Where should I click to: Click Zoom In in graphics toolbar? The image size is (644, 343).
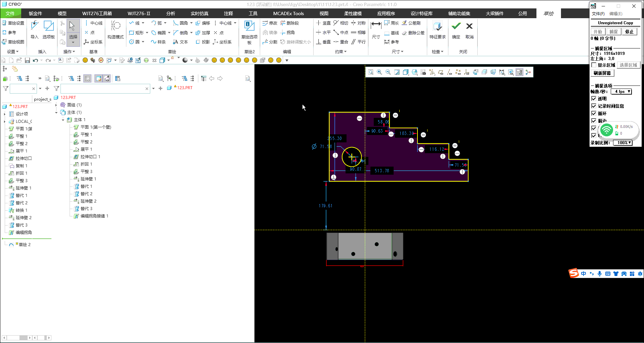[379, 72]
